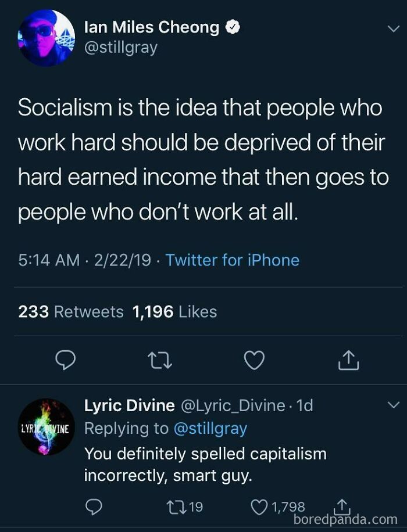The image size is (407, 532).
Task: Open the share icon on the main tweet
Action: pos(348,360)
